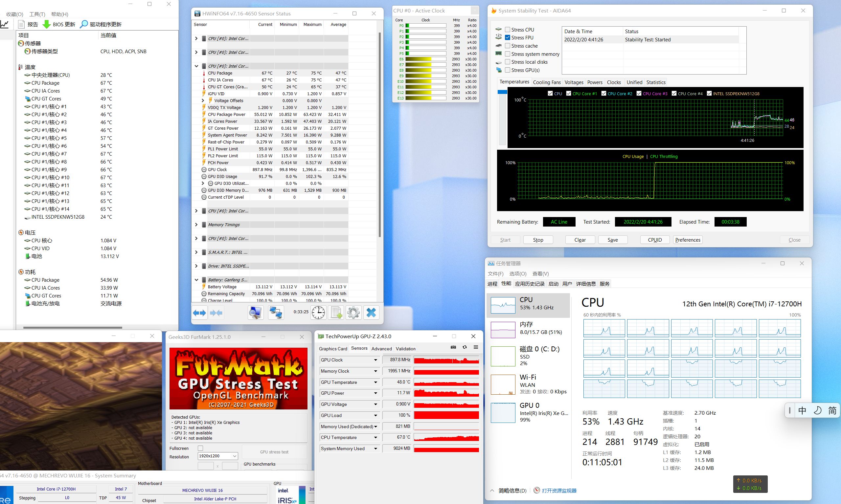Click Clear button in stability test
Screen dimensions: 841x504
[x=580, y=240]
